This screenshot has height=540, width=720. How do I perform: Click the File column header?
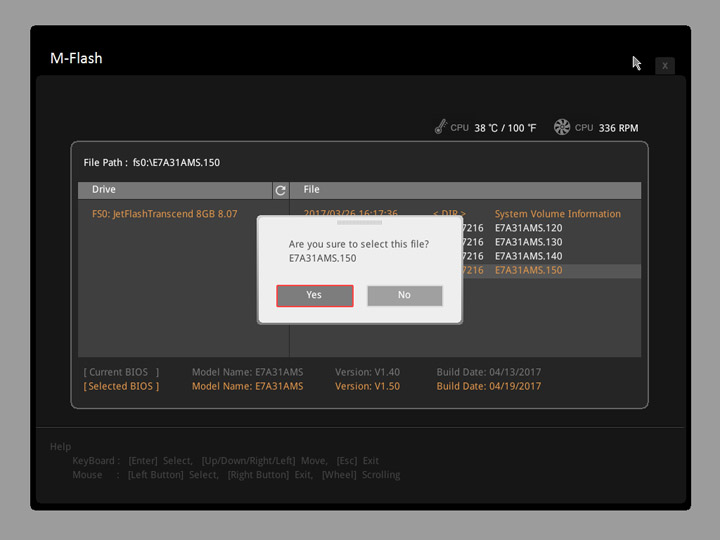pyautogui.click(x=465, y=190)
